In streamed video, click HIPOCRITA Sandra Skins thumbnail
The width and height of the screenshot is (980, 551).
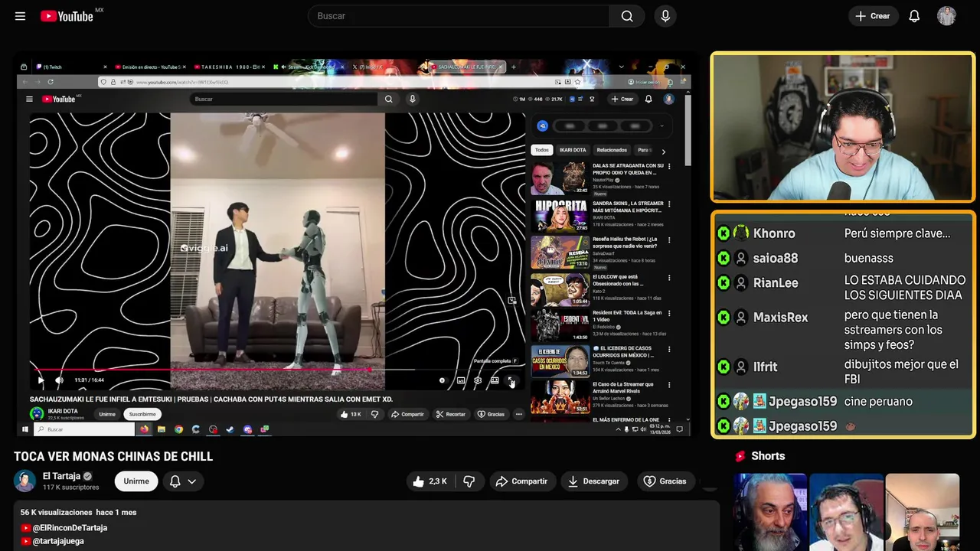coord(560,216)
